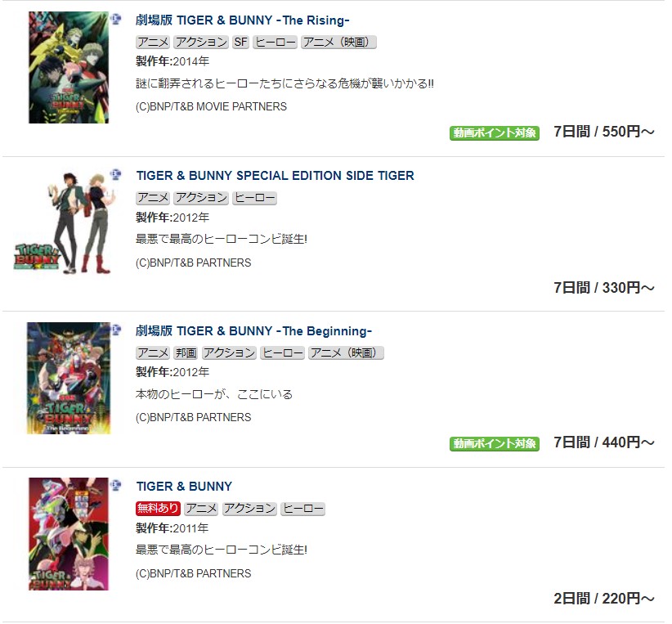
Task: Open 劇場版 TIGER & BUNNY -The Rising- title link
Action: tap(243, 20)
